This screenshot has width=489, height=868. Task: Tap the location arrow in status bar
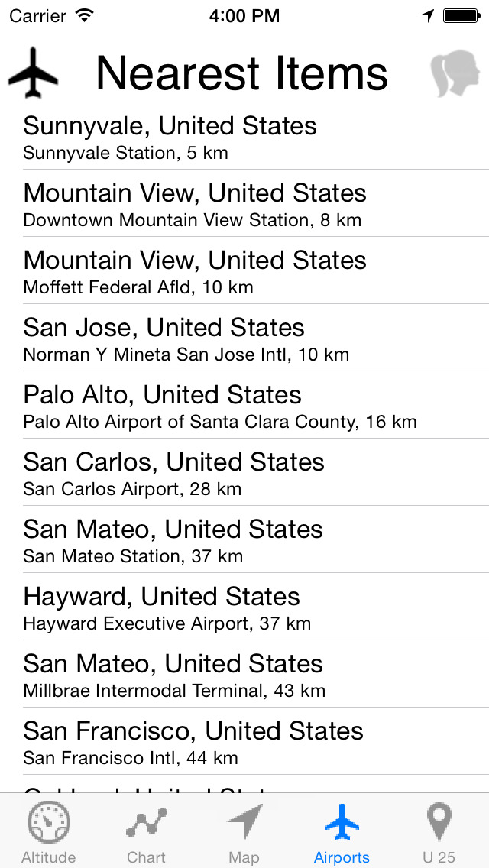click(427, 16)
